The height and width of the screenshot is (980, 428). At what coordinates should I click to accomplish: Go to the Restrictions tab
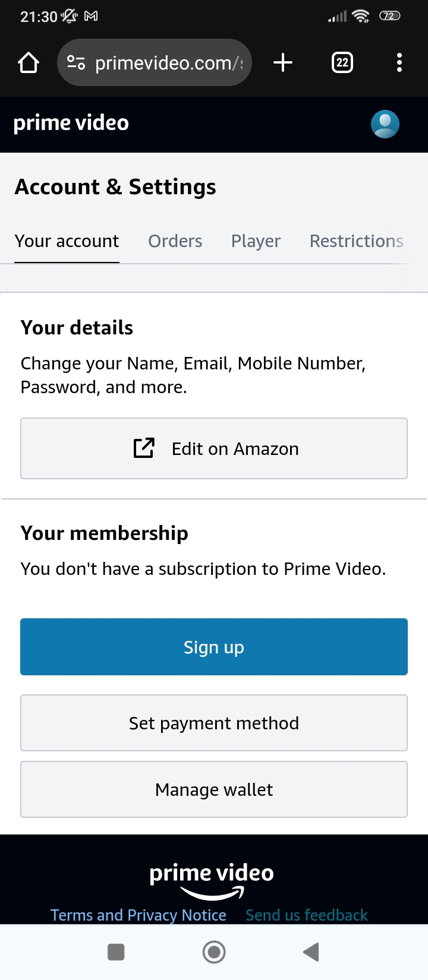coord(356,241)
